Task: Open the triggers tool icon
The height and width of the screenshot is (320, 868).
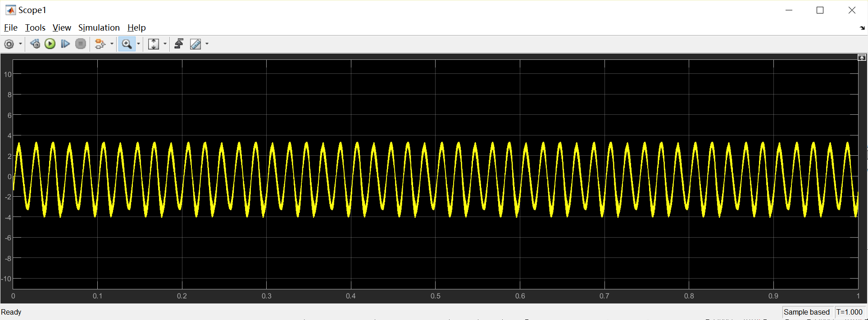Action: [179, 44]
